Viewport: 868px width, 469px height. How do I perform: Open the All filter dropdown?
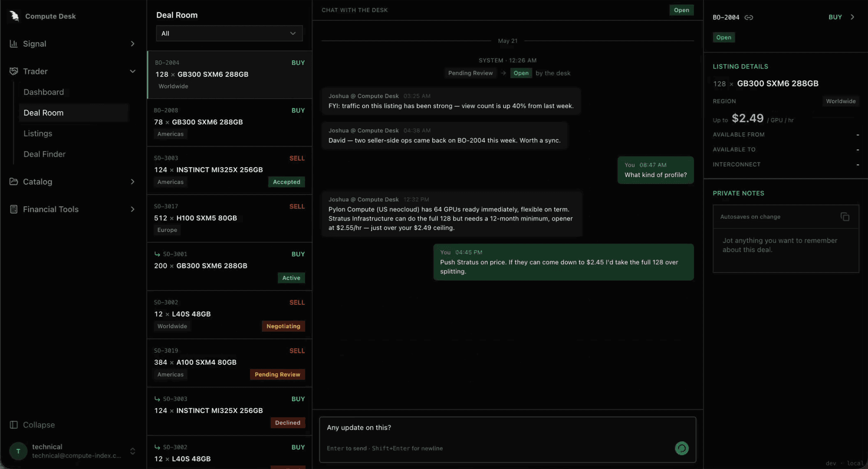pos(229,33)
